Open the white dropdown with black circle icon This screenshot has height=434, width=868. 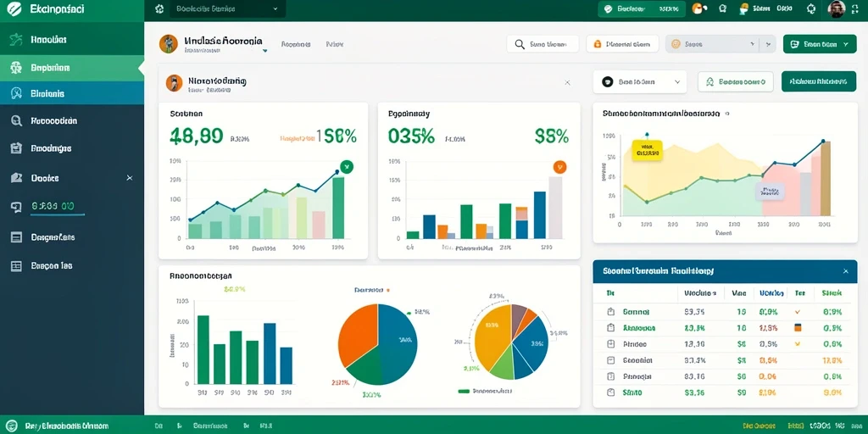[x=639, y=82]
